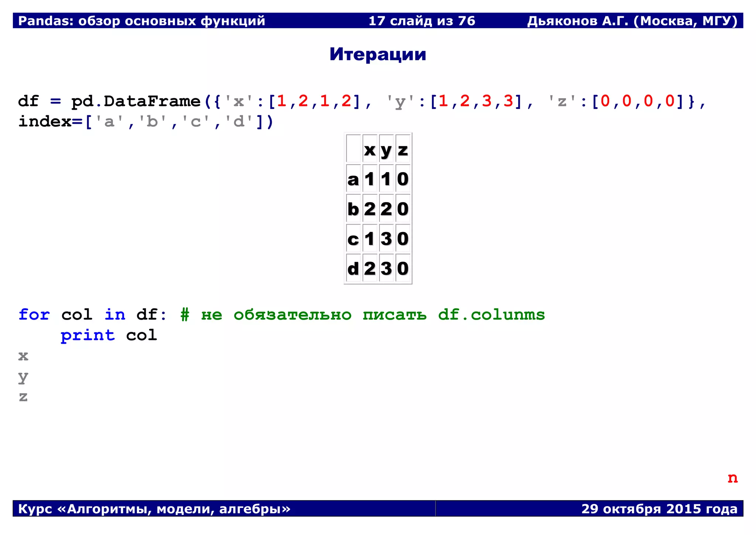Click the blue "for" keyword in the code
The image size is (756, 535).
pos(34,314)
